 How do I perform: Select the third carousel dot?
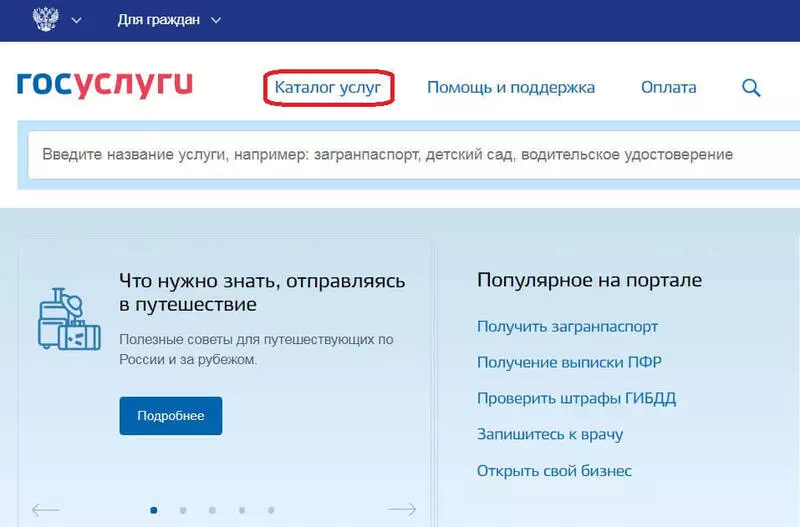tap(212, 510)
